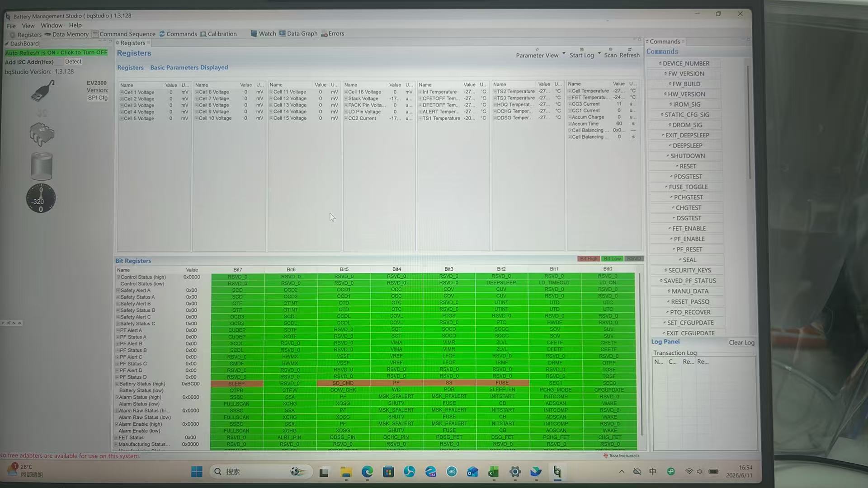The width and height of the screenshot is (868, 488).
Task: Open the View menu
Action: (28, 26)
